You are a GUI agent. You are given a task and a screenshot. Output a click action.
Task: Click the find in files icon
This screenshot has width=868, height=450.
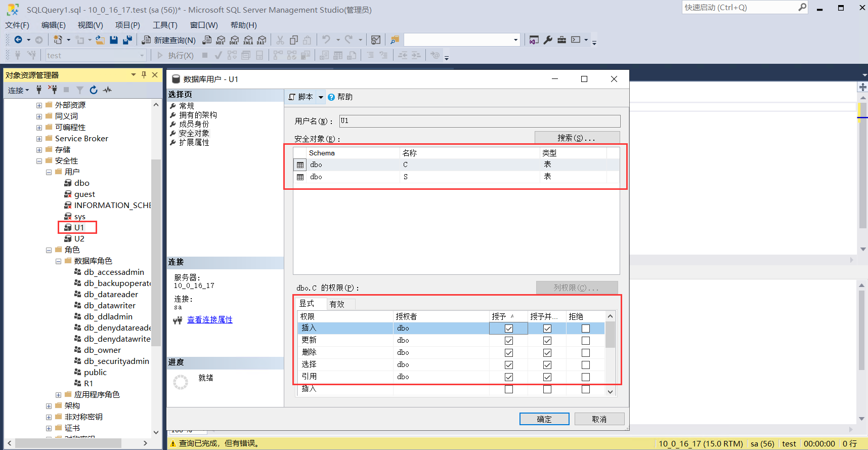[395, 40]
